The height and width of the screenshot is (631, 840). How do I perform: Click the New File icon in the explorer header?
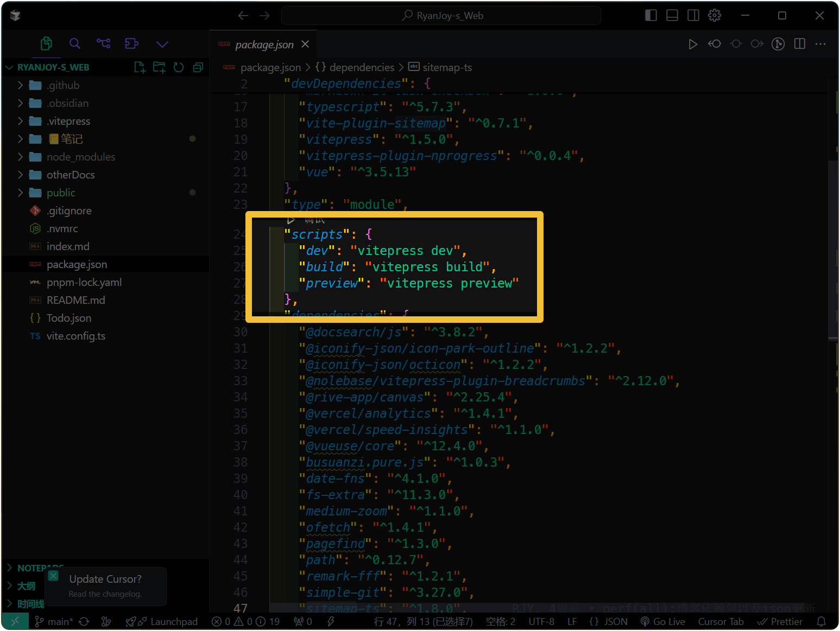(140, 67)
